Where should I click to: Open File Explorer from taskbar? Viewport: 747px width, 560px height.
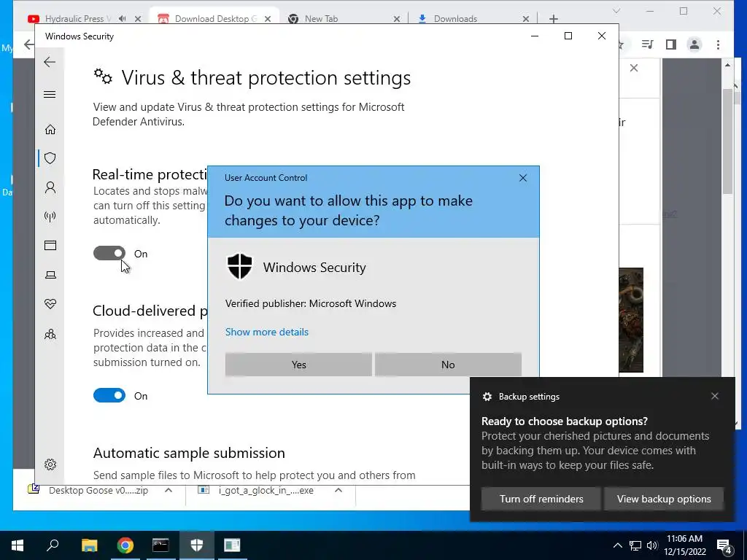coord(89,545)
